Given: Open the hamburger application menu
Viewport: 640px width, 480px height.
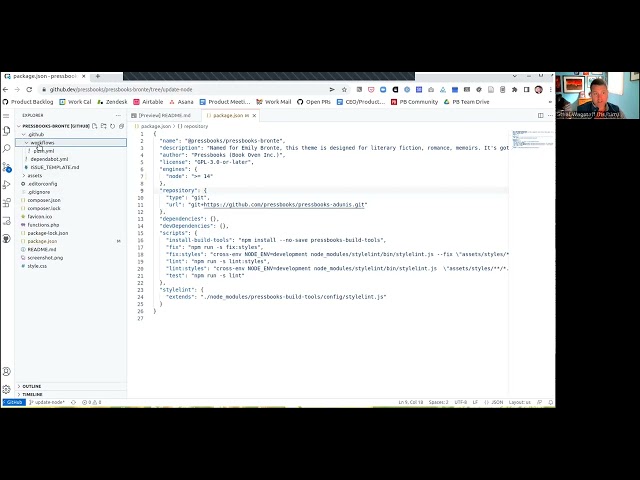Looking at the screenshot, I should (6, 116).
